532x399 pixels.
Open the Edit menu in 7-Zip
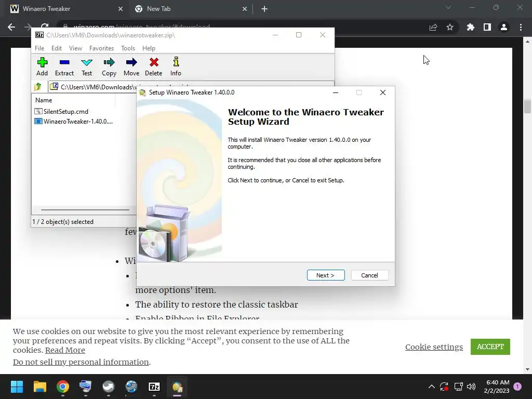point(56,48)
